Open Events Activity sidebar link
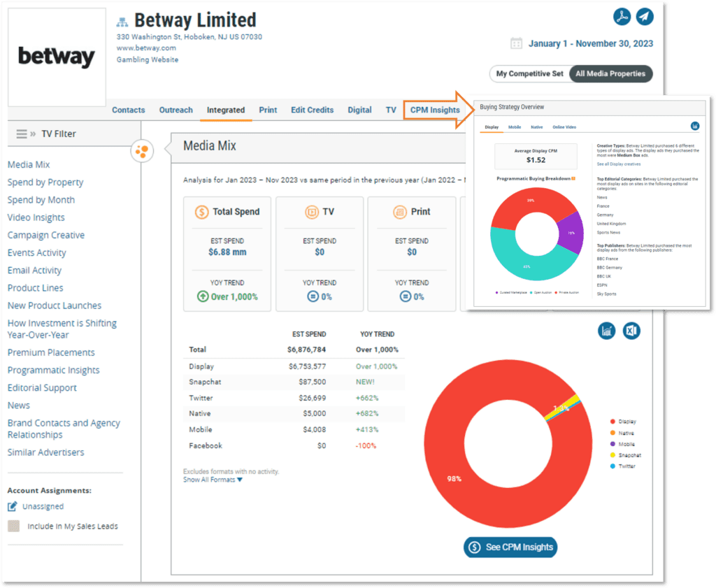This screenshot has width=716, height=588. 36,253
